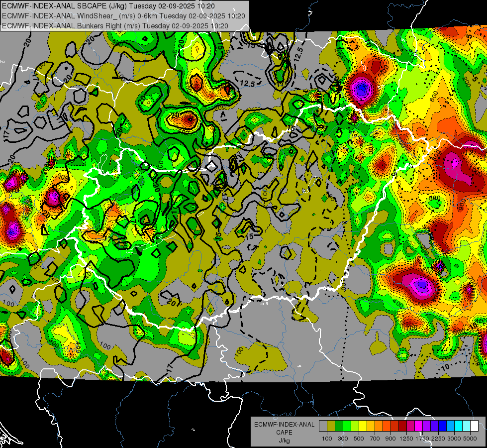Select the bright green swatch after 300

(347, 426)
